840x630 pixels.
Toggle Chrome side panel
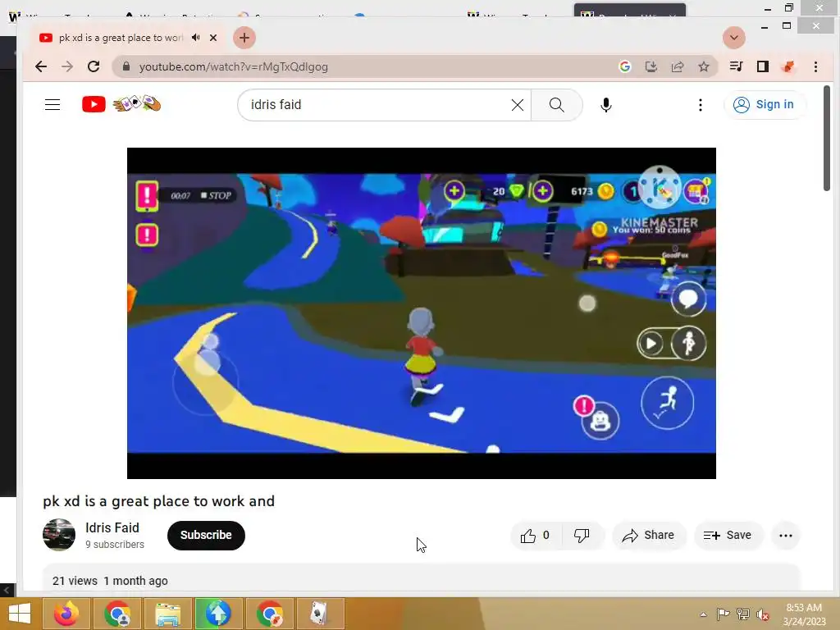(762, 66)
